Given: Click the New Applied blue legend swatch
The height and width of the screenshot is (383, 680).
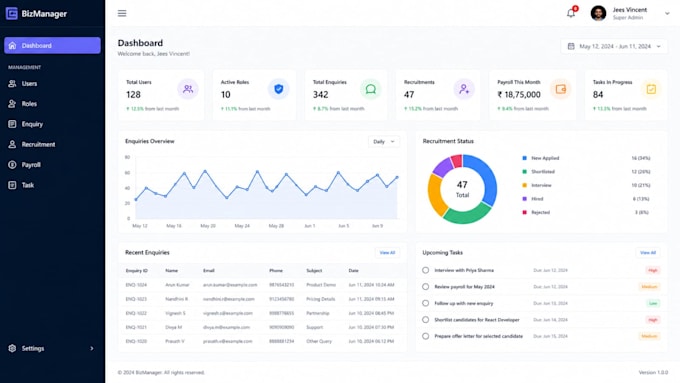Looking at the screenshot, I should pyautogui.click(x=524, y=158).
